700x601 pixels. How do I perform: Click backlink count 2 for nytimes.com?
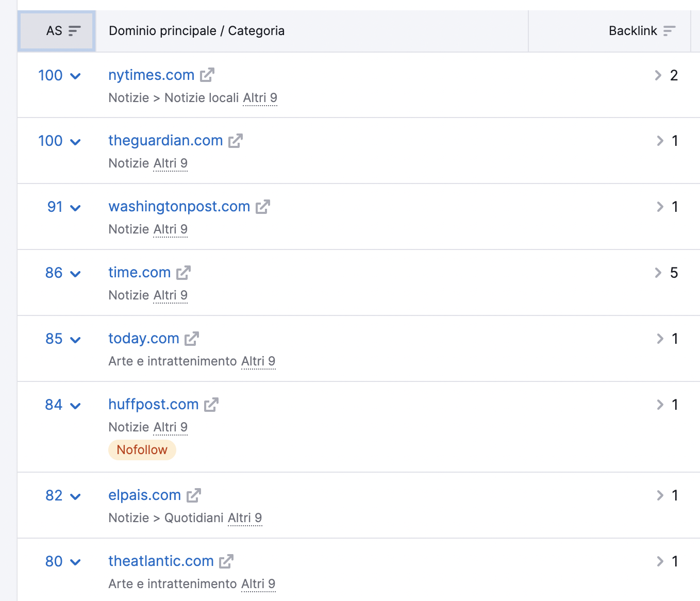[674, 76]
